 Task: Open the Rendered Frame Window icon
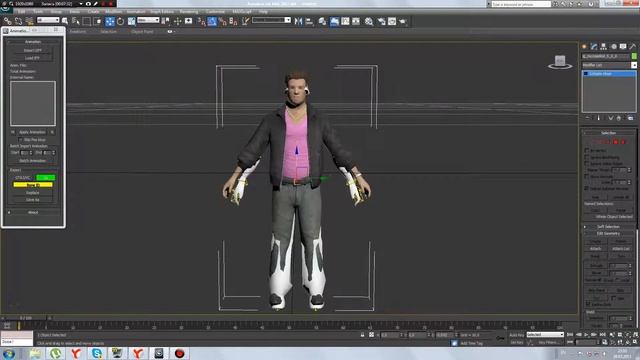pos(392,21)
